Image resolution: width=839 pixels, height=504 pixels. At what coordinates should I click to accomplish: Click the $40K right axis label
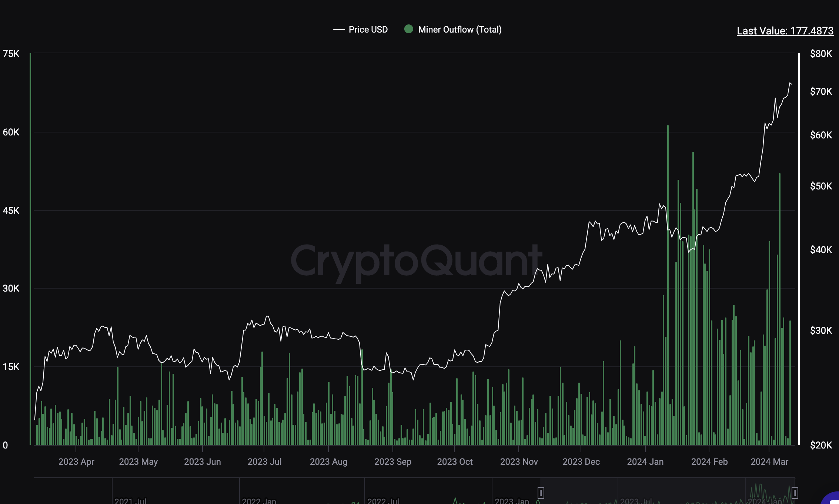click(821, 250)
